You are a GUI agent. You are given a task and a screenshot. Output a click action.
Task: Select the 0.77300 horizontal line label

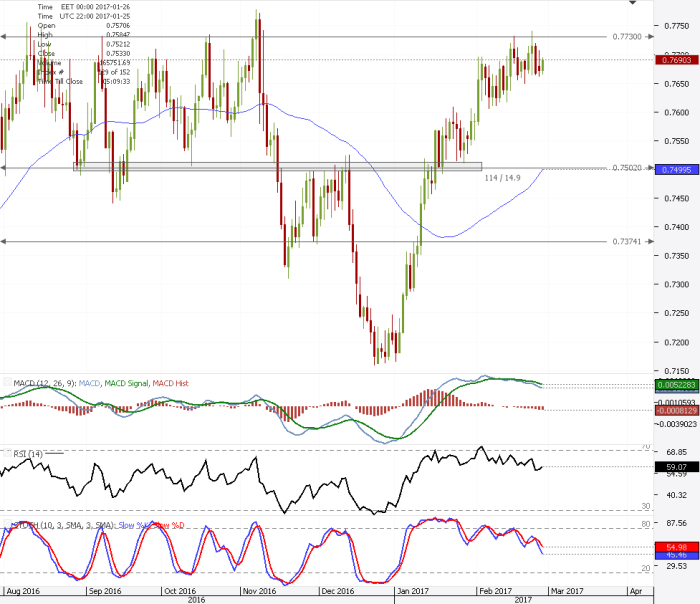(627, 37)
